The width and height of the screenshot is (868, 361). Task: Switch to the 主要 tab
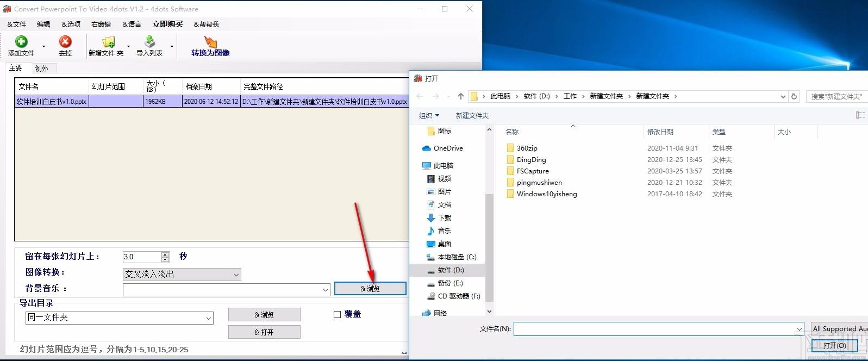click(x=16, y=68)
